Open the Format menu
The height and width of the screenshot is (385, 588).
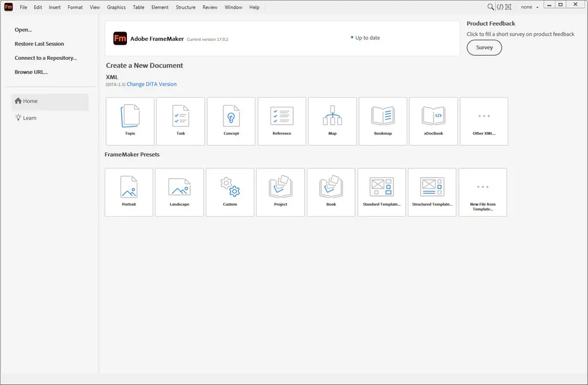pos(75,7)
